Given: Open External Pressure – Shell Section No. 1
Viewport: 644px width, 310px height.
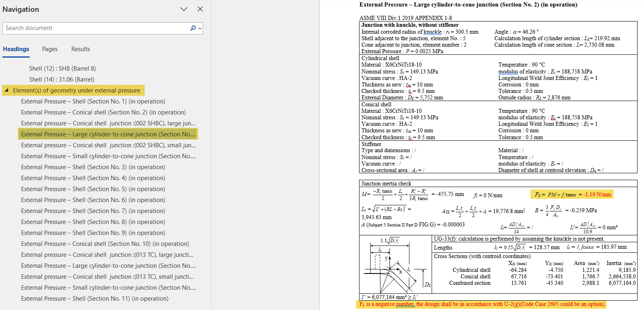Looking at the screenshot, I should pos(93,101).
